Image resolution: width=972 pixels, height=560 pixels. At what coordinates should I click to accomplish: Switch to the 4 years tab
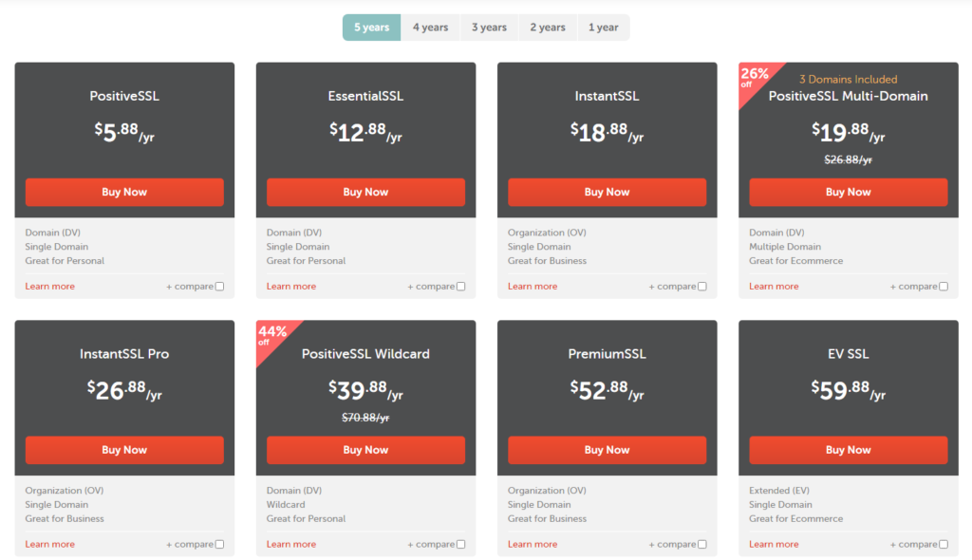click(x=430, y=28)
